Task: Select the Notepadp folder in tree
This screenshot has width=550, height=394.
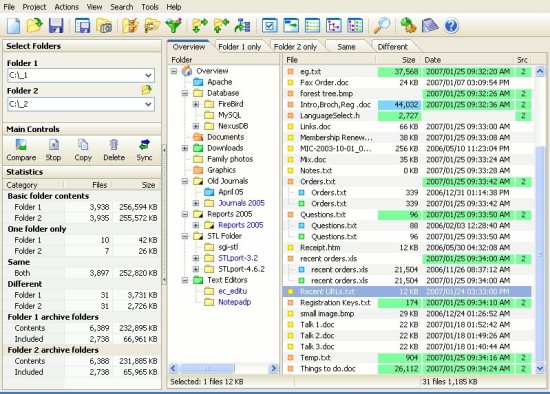Action: click(x=234, y=302)
